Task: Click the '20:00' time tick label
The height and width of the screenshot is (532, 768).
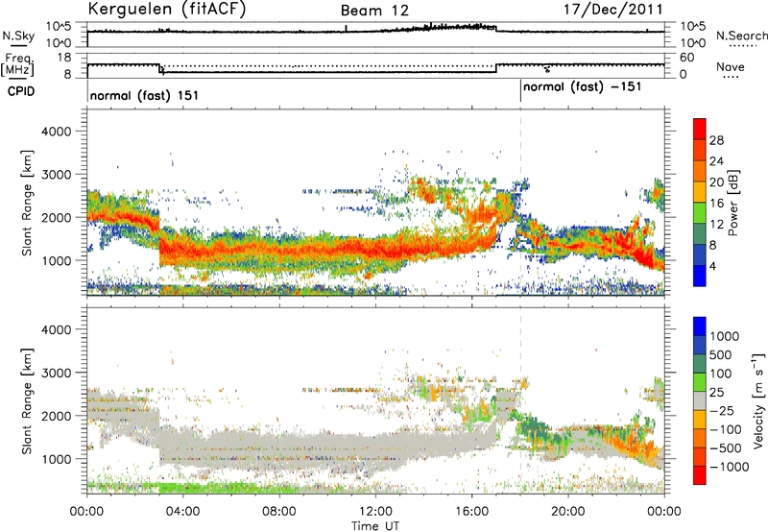Action: click(x=567, y=512)
